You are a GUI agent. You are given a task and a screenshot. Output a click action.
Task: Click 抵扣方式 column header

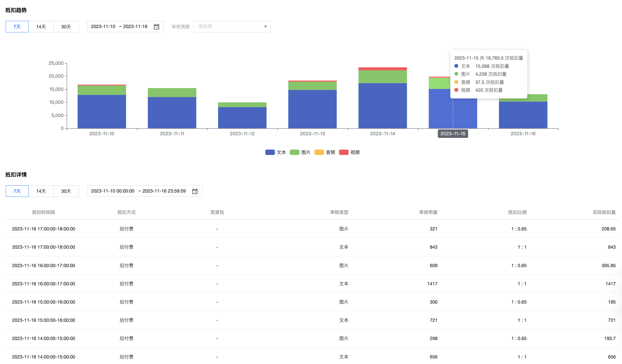click(x=126, y=212)
